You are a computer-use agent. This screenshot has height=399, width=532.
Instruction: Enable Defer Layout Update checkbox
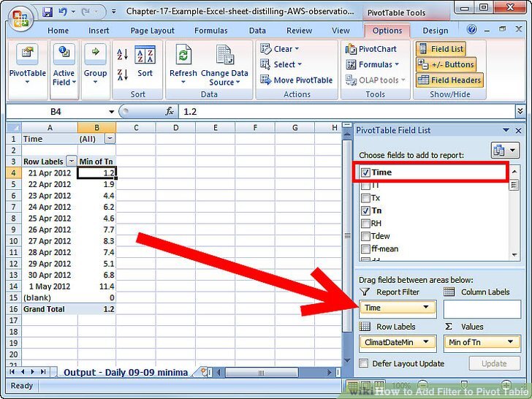click(363, 363)
